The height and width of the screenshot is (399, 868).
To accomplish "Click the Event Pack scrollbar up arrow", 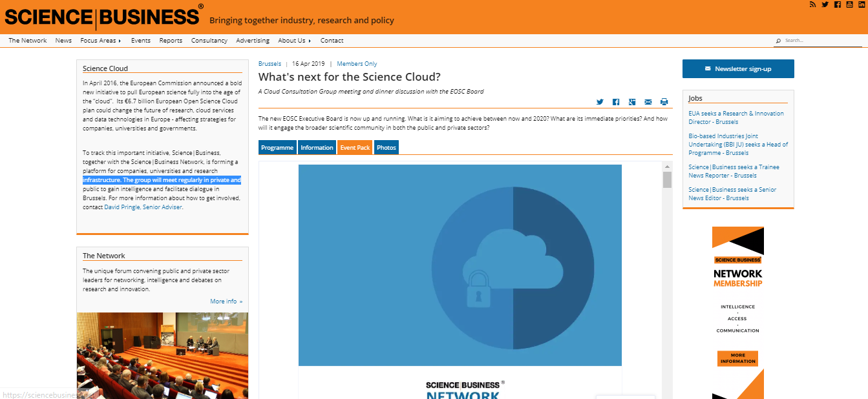I will [668, 167].
